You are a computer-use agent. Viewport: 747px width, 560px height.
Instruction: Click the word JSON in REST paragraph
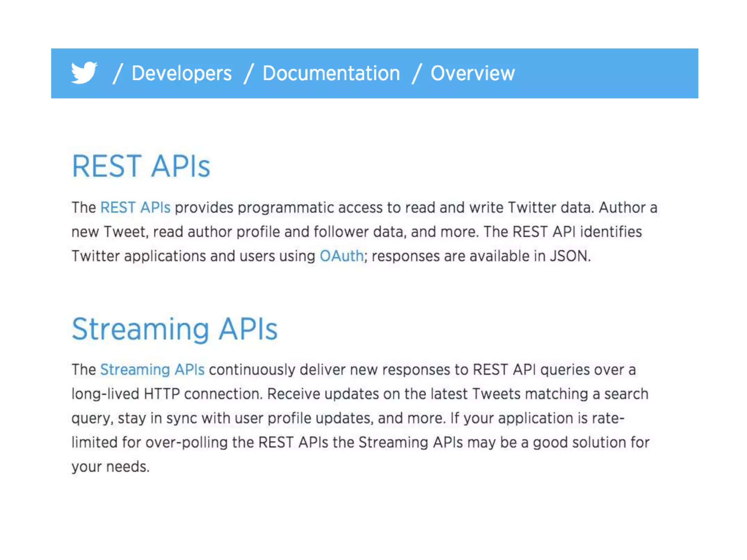tap(569, 256)
